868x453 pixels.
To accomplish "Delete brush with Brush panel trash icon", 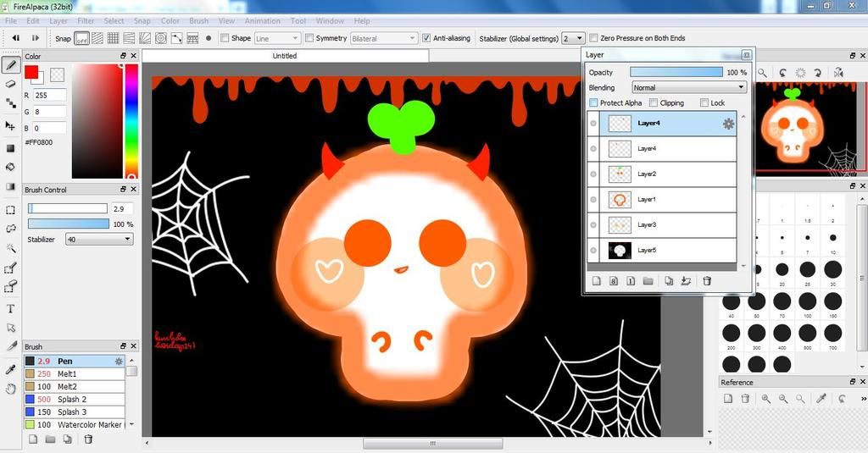I will point(88,439).
